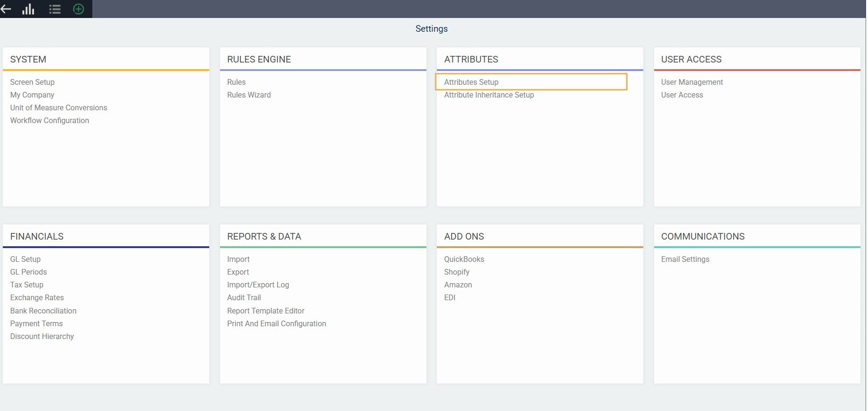Open Attributes Setup
Image resolution: width=868 pixels, height=411 pixels.
click(x=471, y=82)
